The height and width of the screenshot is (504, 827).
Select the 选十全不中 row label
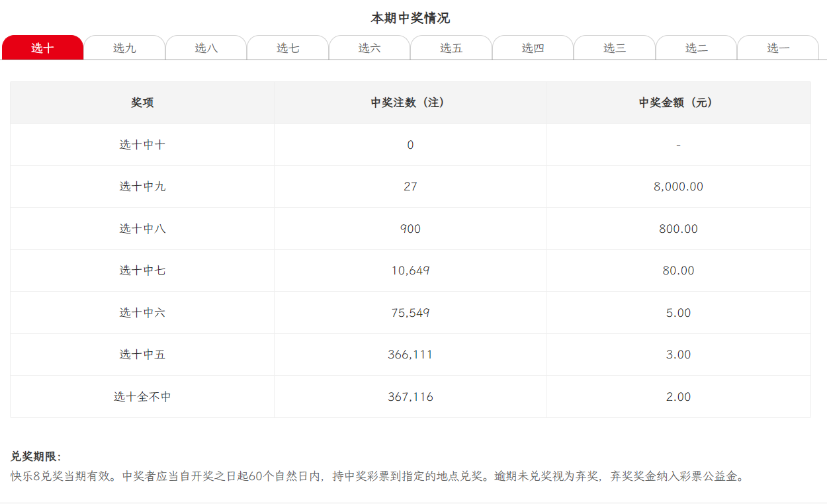click(x=142, y=397)
